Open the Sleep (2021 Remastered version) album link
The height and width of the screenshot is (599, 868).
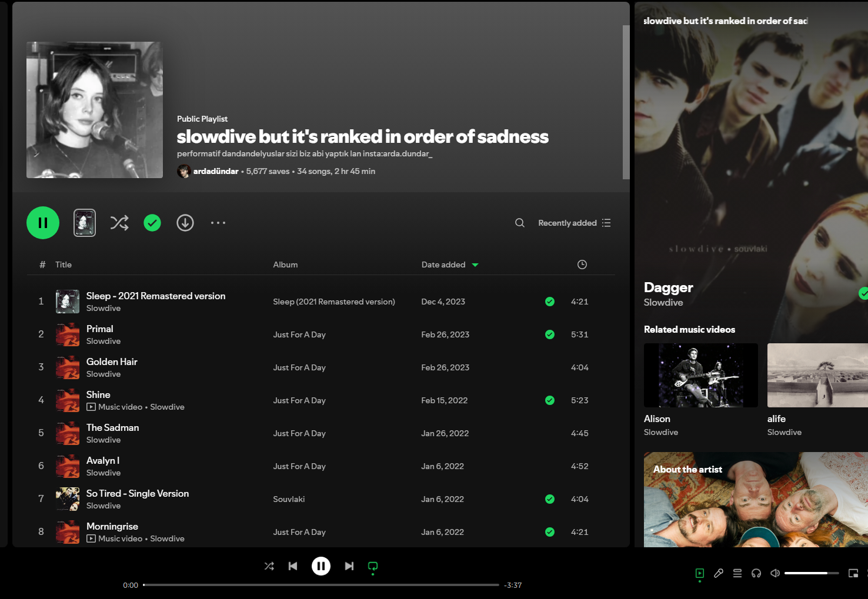point(334,302)
